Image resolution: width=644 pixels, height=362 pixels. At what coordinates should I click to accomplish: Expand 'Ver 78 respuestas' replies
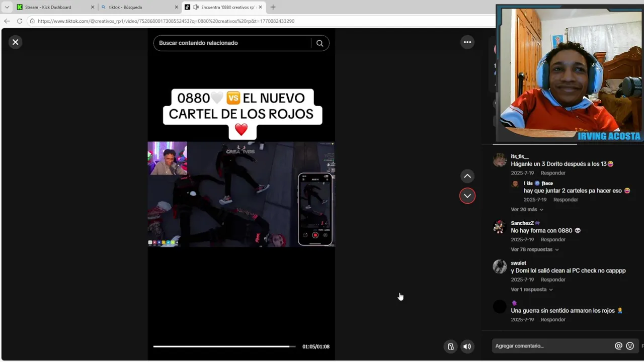[535, 250]
